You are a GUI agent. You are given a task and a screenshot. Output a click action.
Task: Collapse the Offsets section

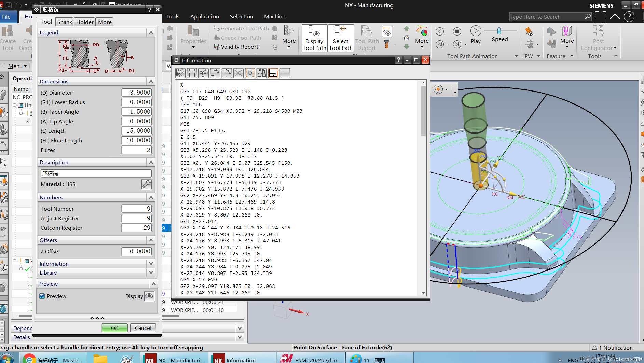pyautogui.click(x=151, y=240)
